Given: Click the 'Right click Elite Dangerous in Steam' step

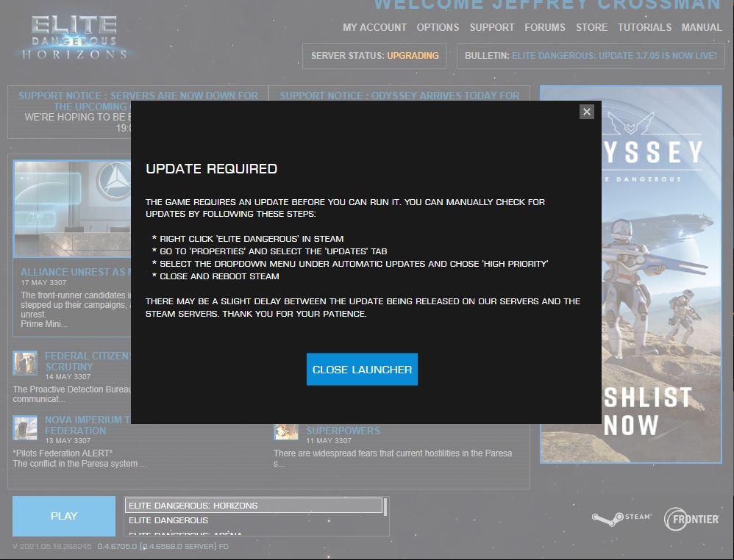Looking at the screenshot, I should point(248,239).
